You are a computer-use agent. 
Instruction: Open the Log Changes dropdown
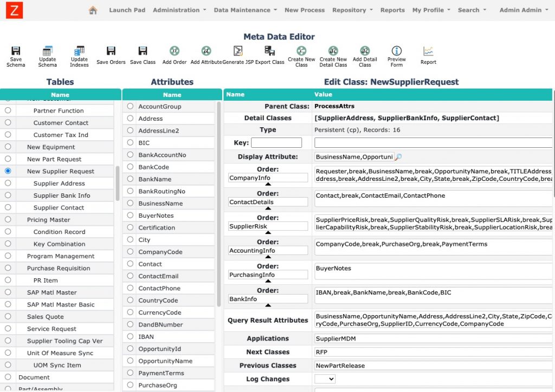[x=325, y=379]
